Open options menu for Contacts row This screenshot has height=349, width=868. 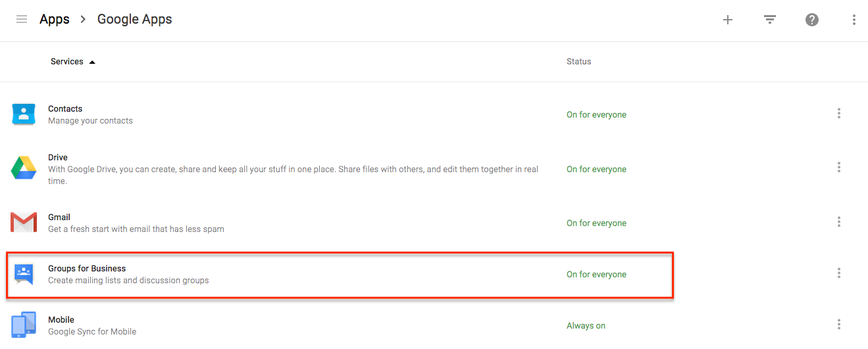coord(838,114)
